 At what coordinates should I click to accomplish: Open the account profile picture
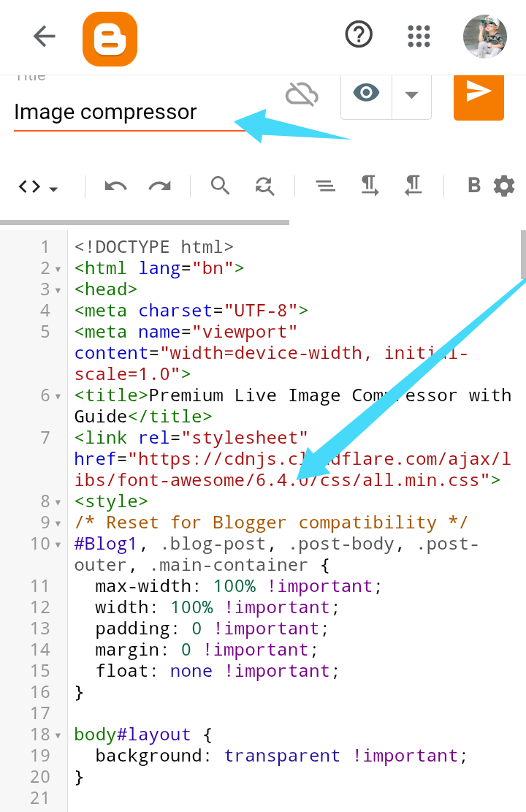click(x=485, y=36)
